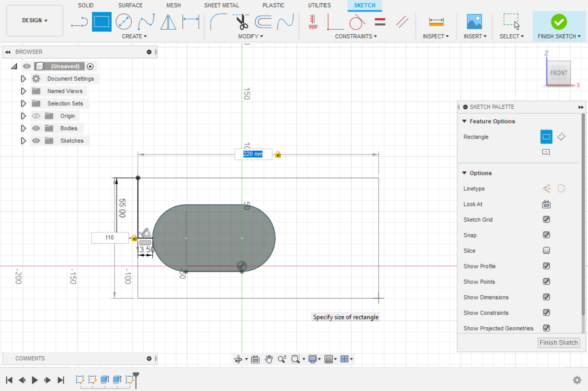Disable the Sketch Grid checkbox
The image size is (588, 391).
point(546,219)
